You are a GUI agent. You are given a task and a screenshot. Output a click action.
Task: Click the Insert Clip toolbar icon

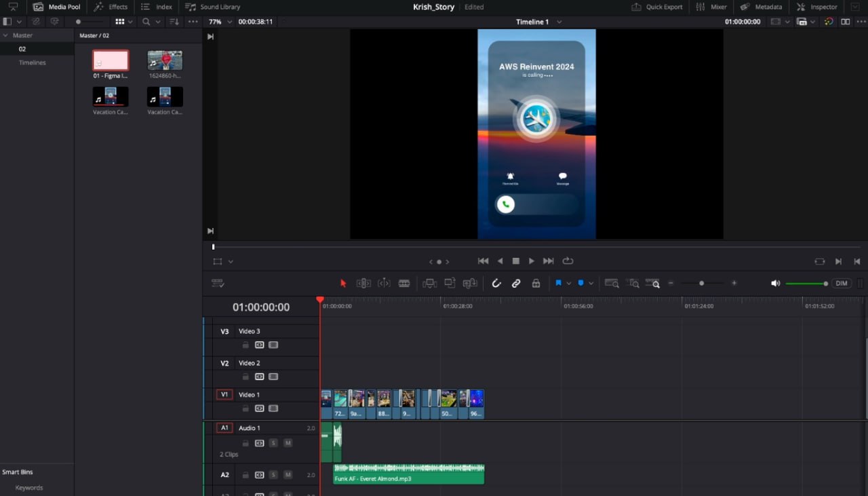(x=429, y=283)
